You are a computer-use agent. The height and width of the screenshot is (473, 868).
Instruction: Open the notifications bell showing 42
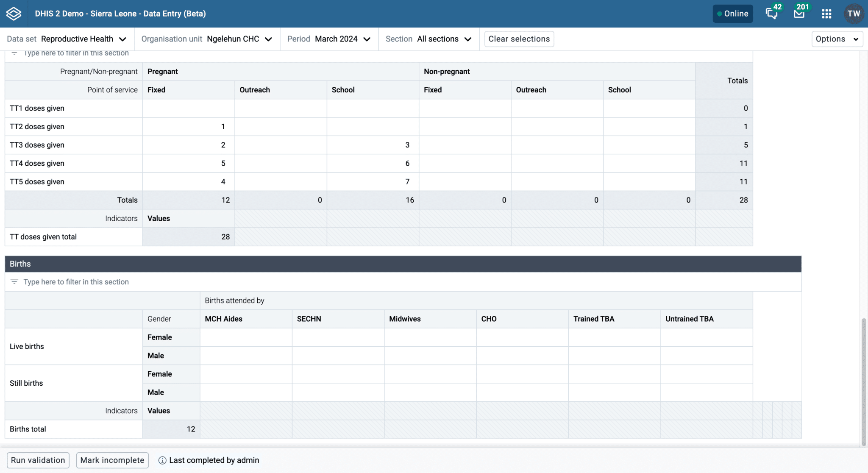771,14
